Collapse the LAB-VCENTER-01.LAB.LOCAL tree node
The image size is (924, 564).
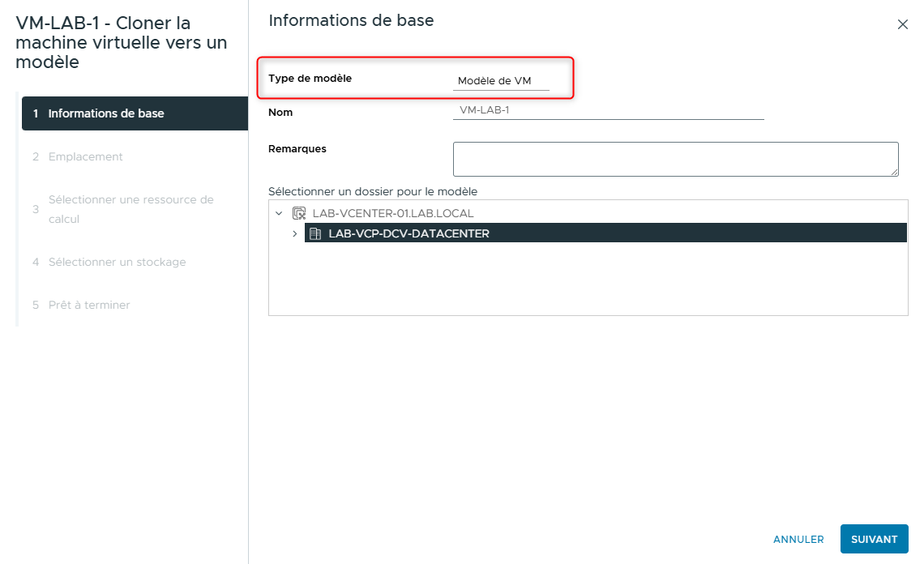280,212
